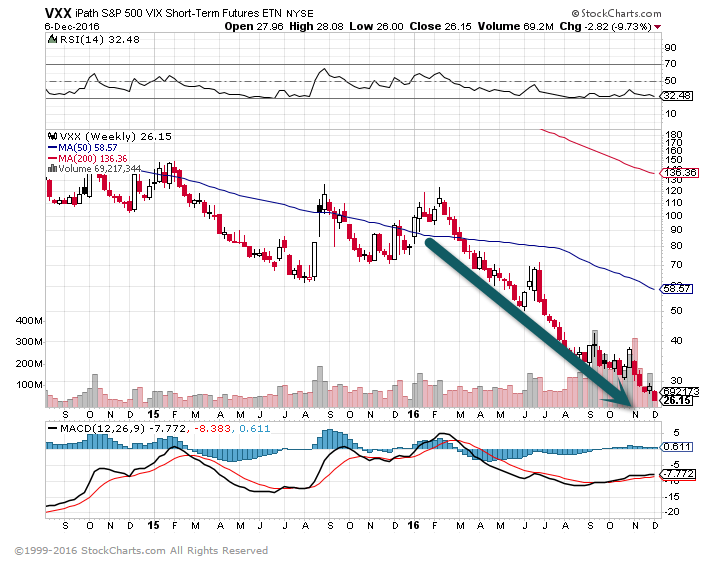Viewport: 728px width, 569px height.
Task: Click the 'MA(50) 58.57' legend entry
Action: 88,148
